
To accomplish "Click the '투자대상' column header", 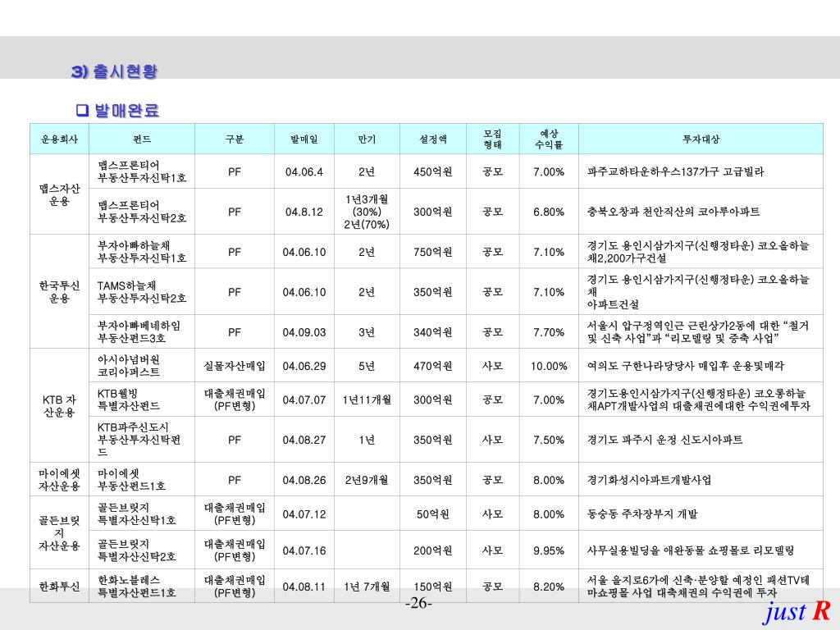I will click(x=701, y=139).
